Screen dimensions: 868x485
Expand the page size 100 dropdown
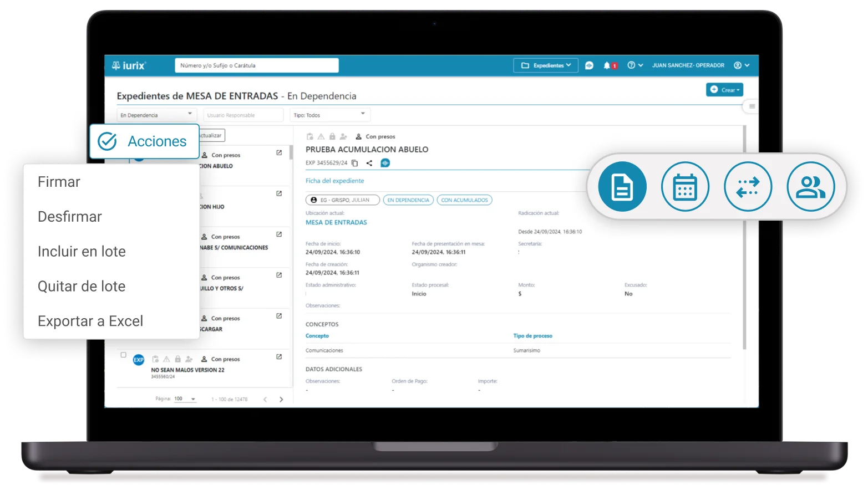(x=192, y=399)
